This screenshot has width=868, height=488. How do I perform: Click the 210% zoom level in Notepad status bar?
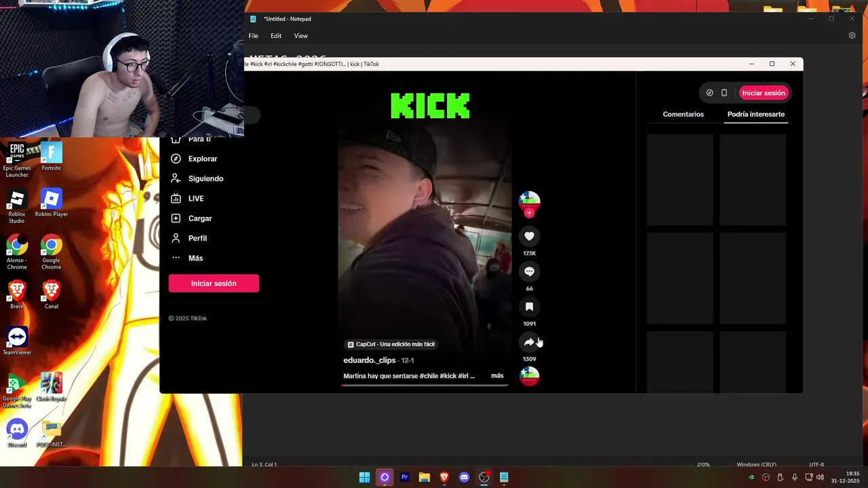click(x=703, y=464)
